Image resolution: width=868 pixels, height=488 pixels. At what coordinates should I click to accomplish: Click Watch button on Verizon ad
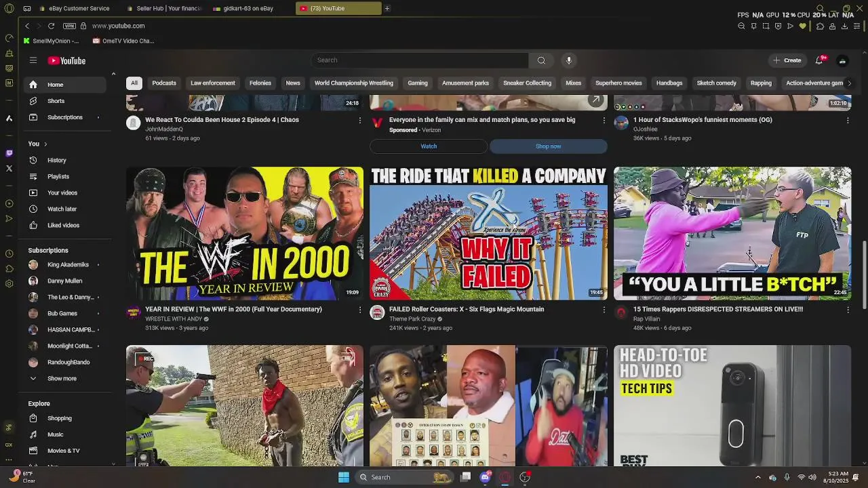(429, 146)
